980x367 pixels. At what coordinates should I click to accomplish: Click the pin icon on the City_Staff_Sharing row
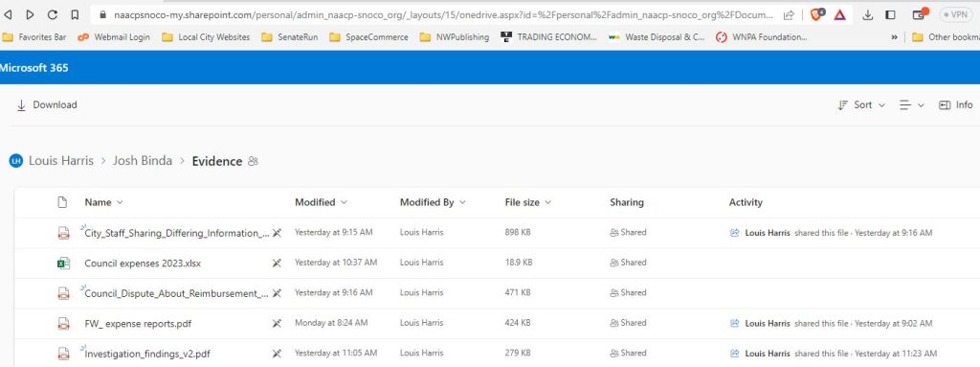tap(277, 233)
